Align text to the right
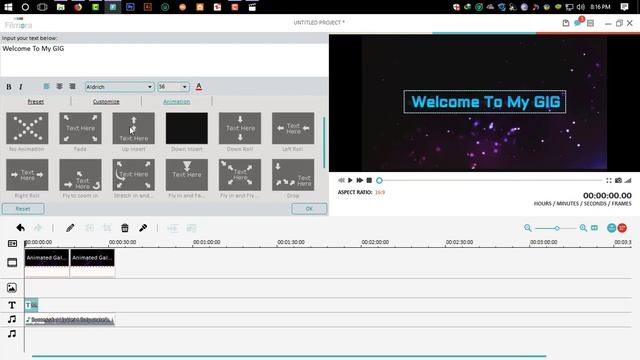This screenshot has width=640, height=360. pos(72,87)
